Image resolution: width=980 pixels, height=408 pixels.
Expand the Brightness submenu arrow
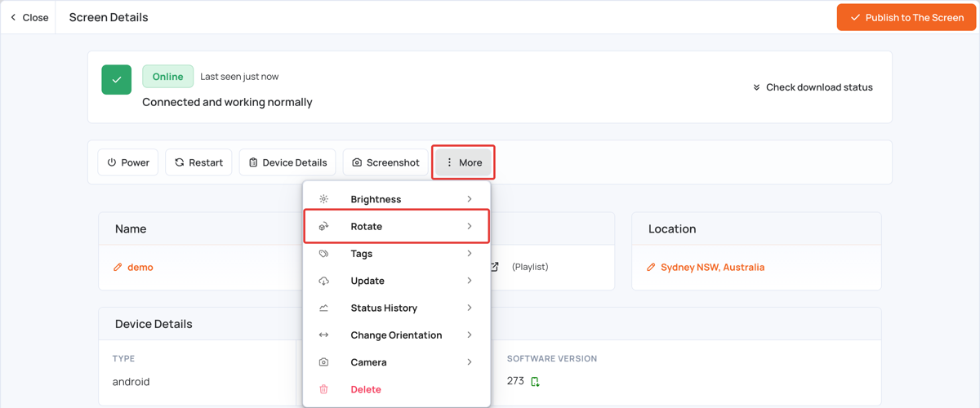pyautogui.click(x=470, y=199)
